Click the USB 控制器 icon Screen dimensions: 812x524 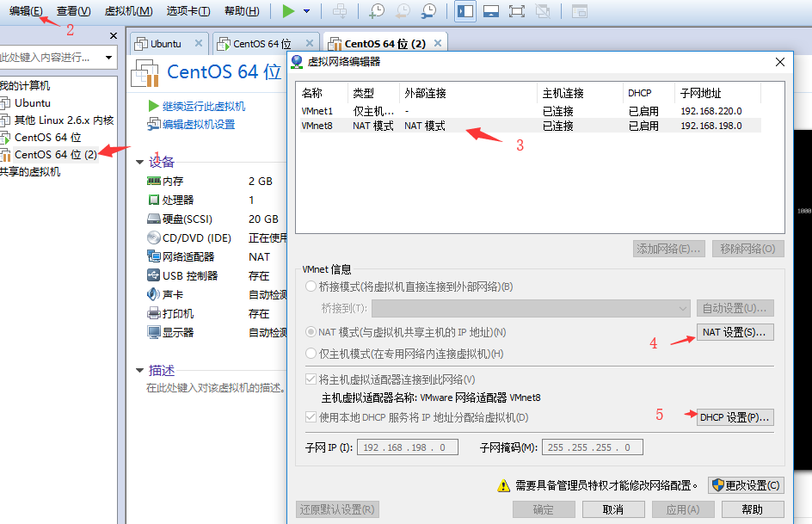tap(153, 275)
